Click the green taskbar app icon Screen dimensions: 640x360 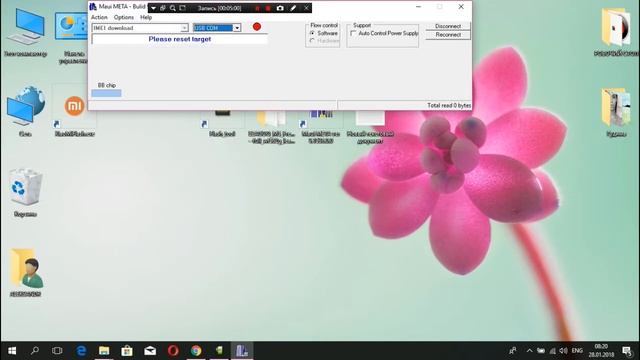click(219, 351)
